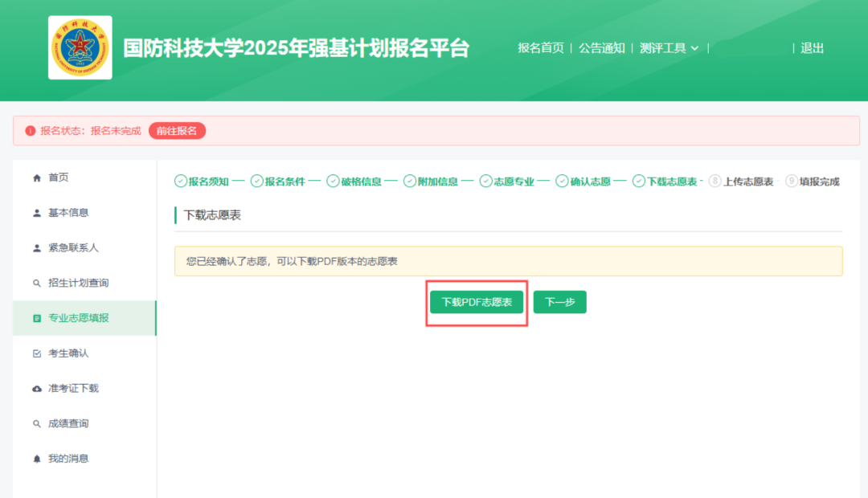Open 报名首页 in the top navigation

pyautogui.click(x=540, y=48)
